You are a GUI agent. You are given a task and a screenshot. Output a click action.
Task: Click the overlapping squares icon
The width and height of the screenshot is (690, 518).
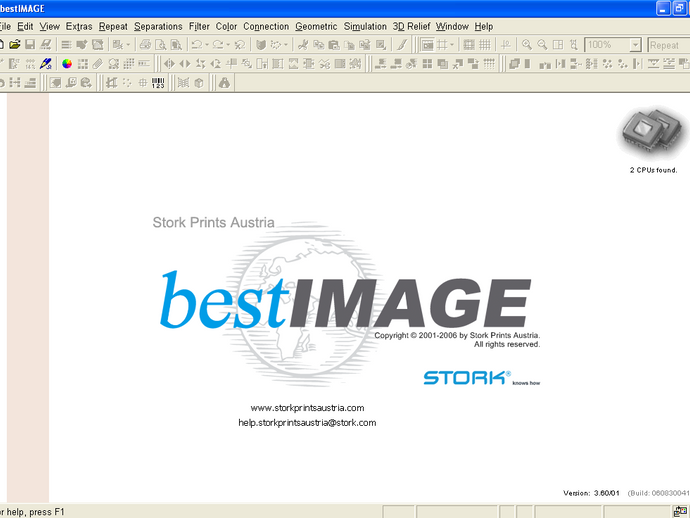pyautogui.click(x=443, y=64)
